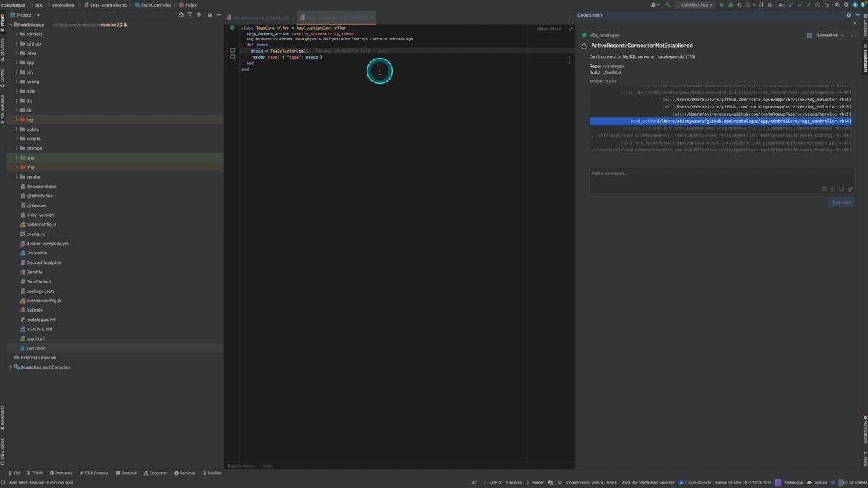Start the Debug bug icon
The width and height of the screenshot is (868, 488).
730,5
